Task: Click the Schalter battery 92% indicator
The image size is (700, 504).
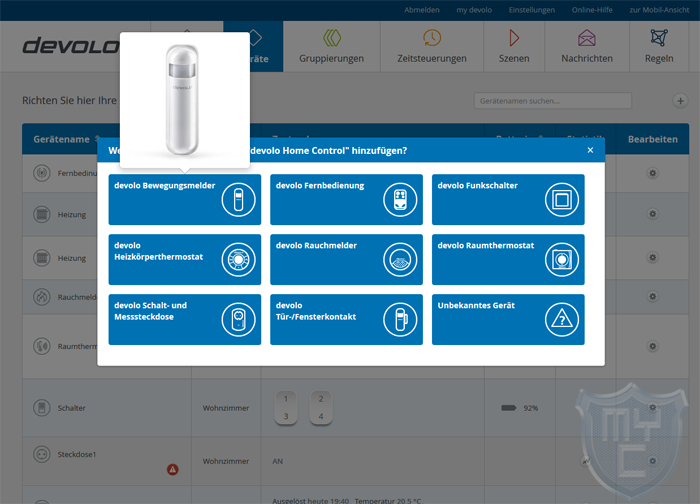Action: pos(520,408)
